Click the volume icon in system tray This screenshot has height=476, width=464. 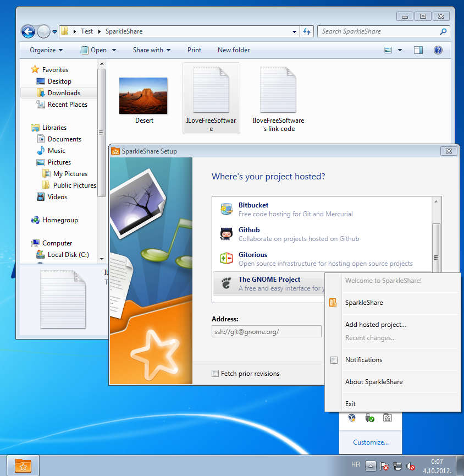(x=410, y=466)
